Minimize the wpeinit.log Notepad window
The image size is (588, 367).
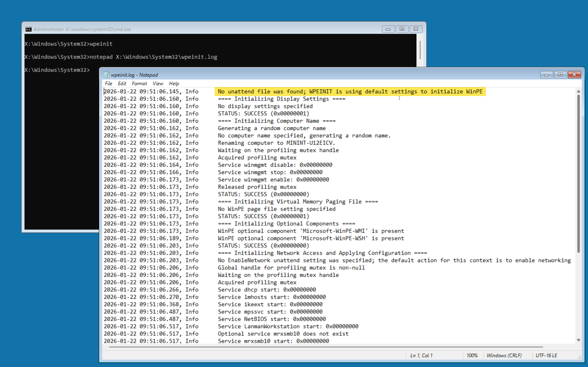(x=546, y=75)
